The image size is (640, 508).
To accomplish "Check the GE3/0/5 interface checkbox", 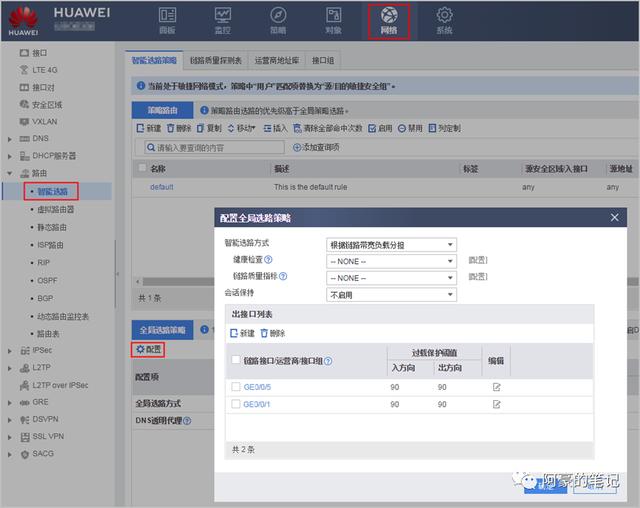I will pyautogui.click(x=236, y=387).
